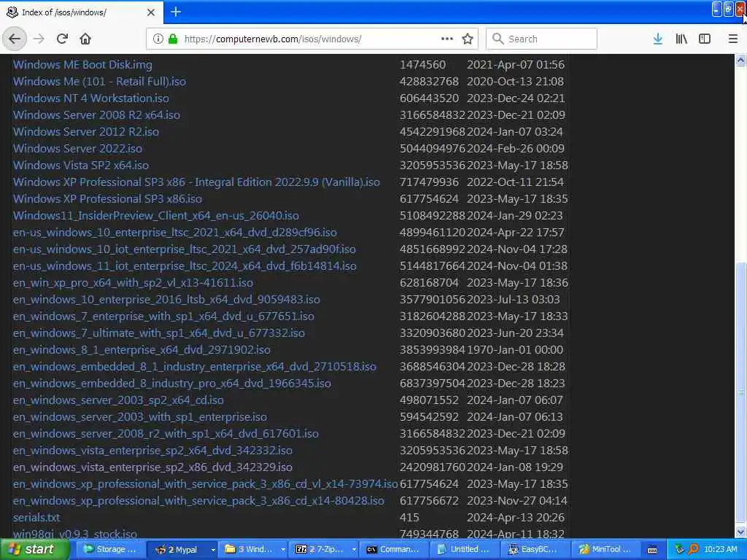The width and height of the screenshot is (747, 560).
Task: Download Windows Server 2008 R2 x64.iso
Action: pyautogui.click(x=96, y=114)
